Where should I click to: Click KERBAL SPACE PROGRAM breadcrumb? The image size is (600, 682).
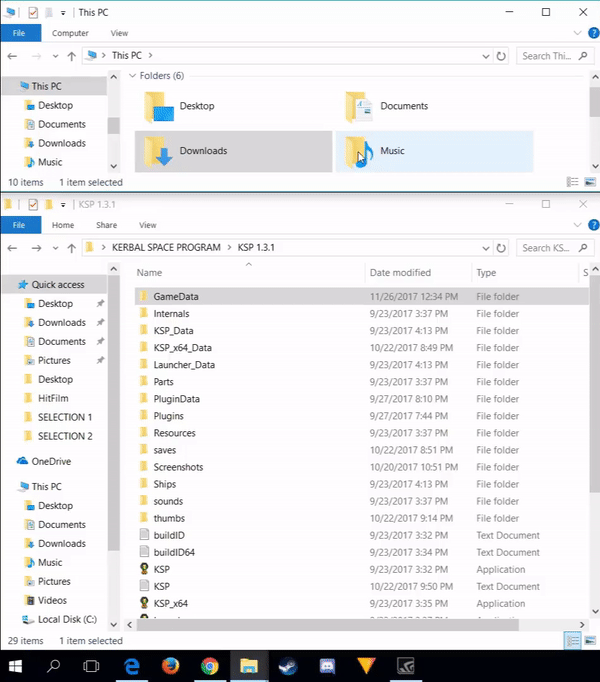[166, 247]
